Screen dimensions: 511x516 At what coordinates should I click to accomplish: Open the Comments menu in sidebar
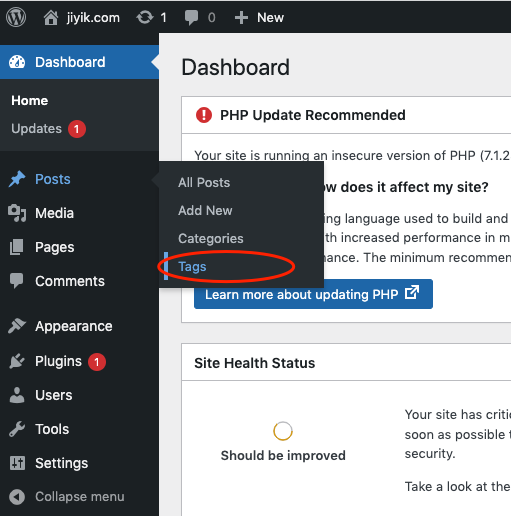click(70, 281)
